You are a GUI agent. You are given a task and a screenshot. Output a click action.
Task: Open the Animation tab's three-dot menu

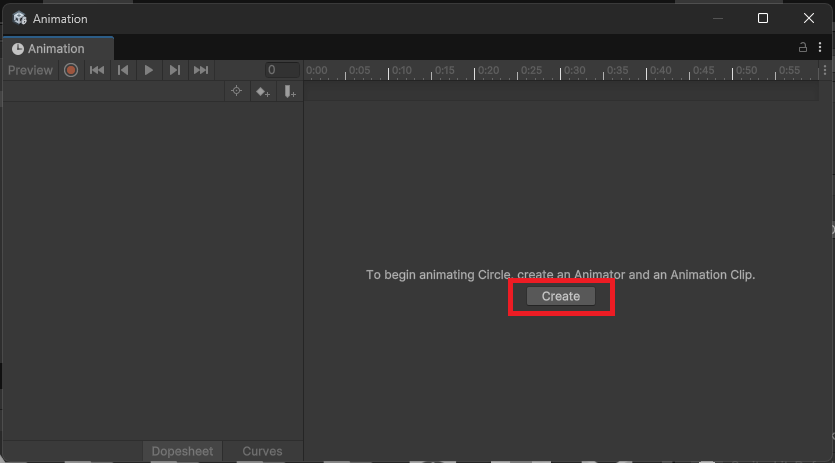click(820, 47)
